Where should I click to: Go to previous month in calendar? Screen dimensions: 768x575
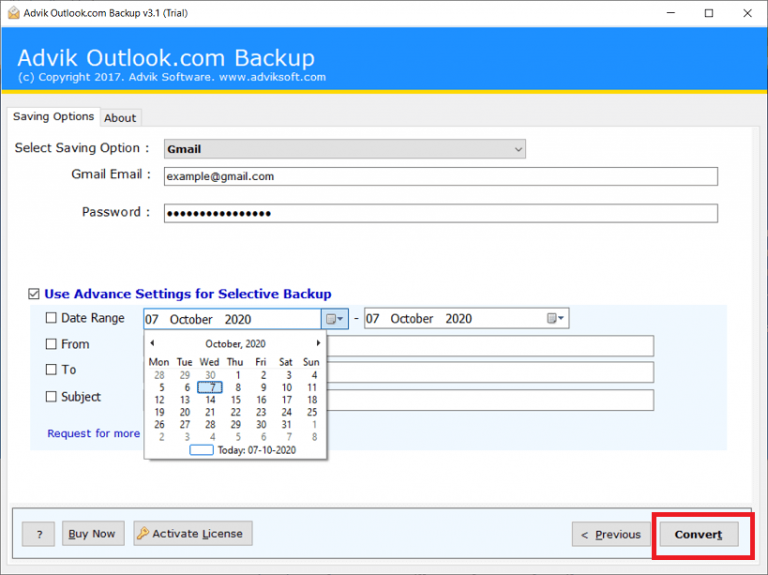click(152, 343)
